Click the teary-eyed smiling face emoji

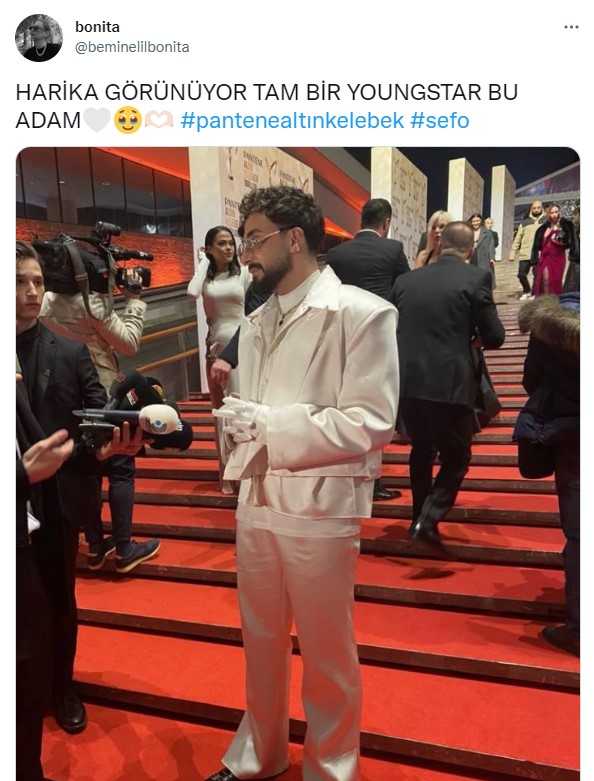click(x=128, y=120)
